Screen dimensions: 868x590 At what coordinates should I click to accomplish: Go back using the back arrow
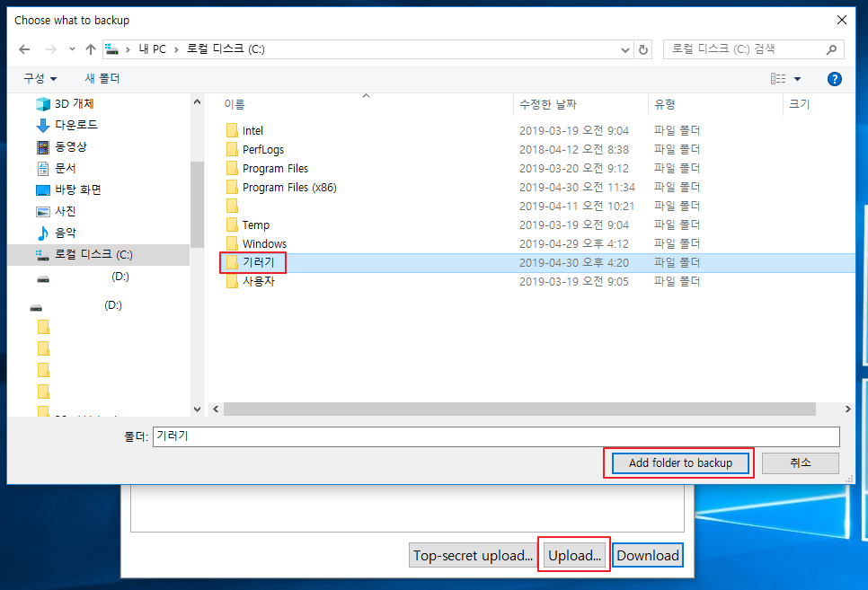click(24, 49)
